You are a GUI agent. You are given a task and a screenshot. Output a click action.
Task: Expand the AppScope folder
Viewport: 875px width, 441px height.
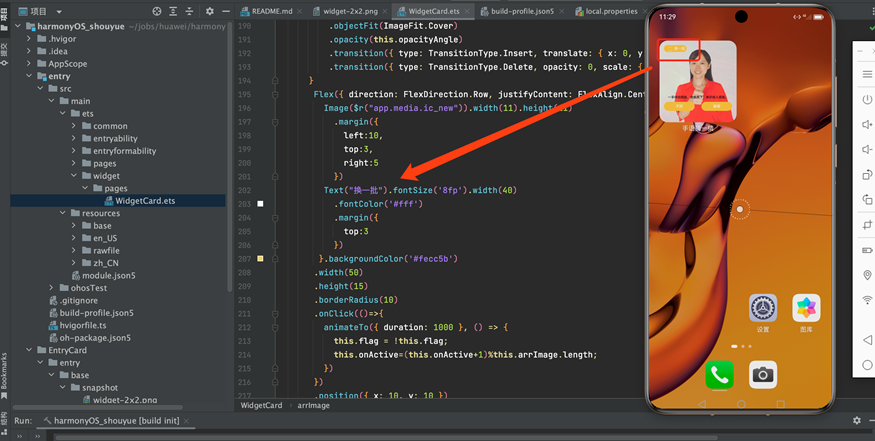tap(29, 64)
